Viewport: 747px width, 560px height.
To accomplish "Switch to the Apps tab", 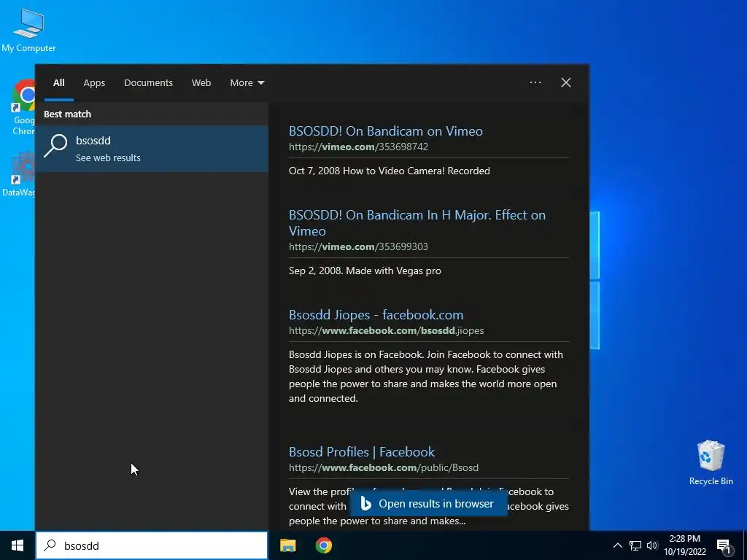I will [94, 83].
